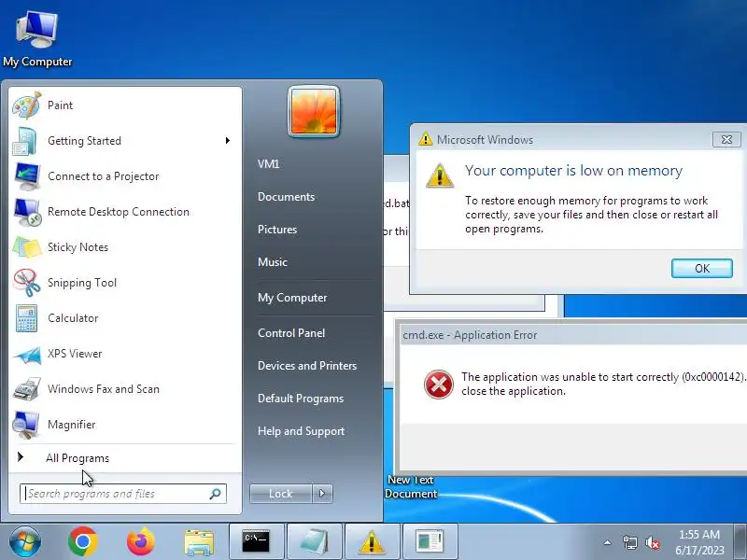Screen dimensions: 747x560
Task: Click the search magnifier icon
Action: tap(216, 494)
